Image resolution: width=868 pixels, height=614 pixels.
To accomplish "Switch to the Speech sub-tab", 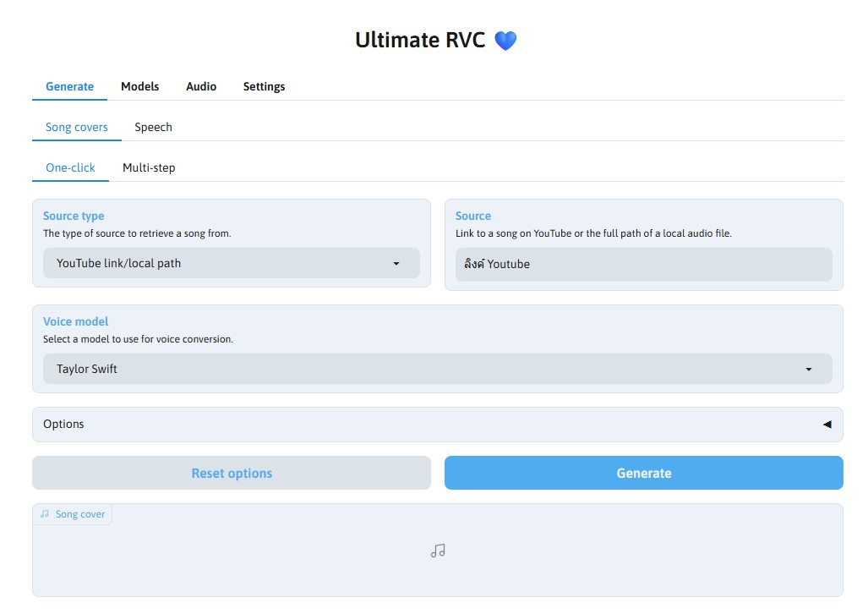I will click(x=153, y=127).
